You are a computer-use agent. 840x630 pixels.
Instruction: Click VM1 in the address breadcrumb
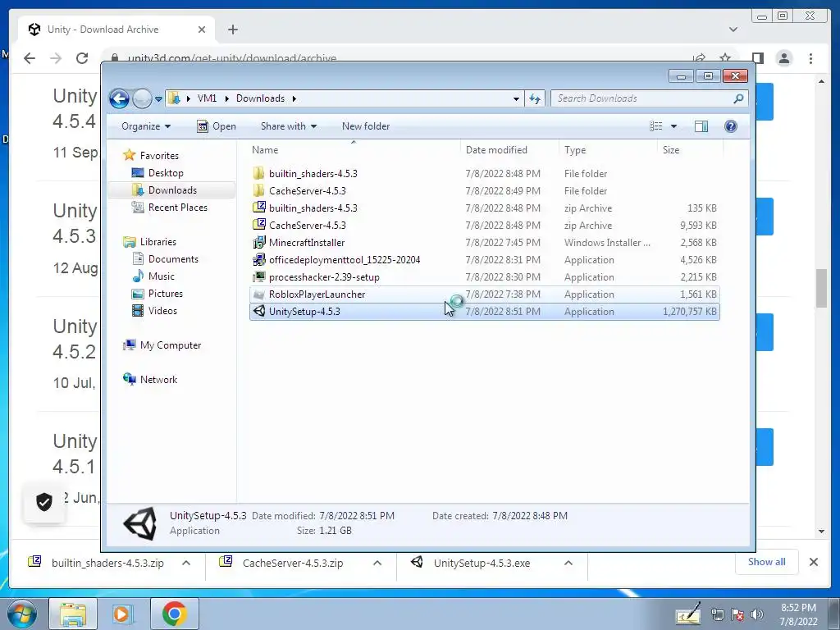click(207, 98)
